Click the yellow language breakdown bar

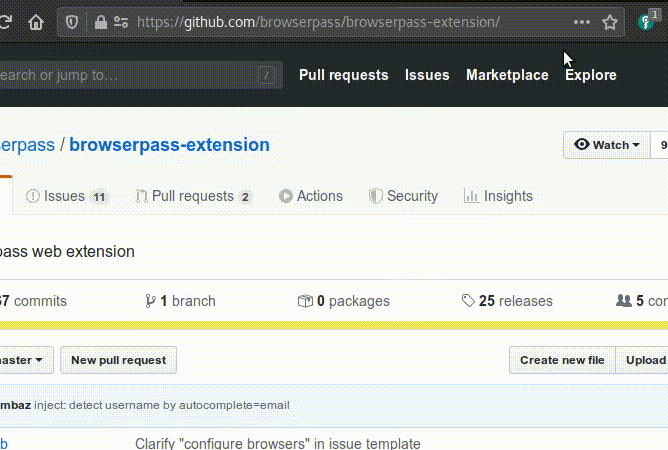click(334, 325)
